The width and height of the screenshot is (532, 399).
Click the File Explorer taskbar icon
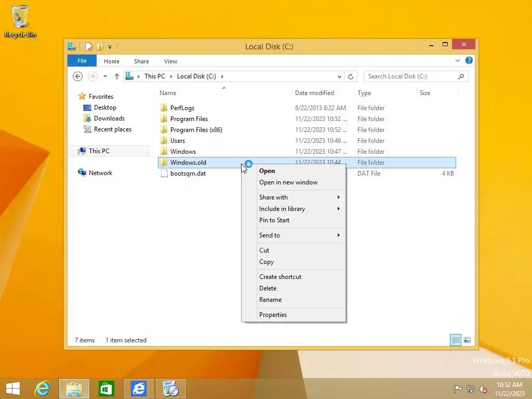coord(74,389)
